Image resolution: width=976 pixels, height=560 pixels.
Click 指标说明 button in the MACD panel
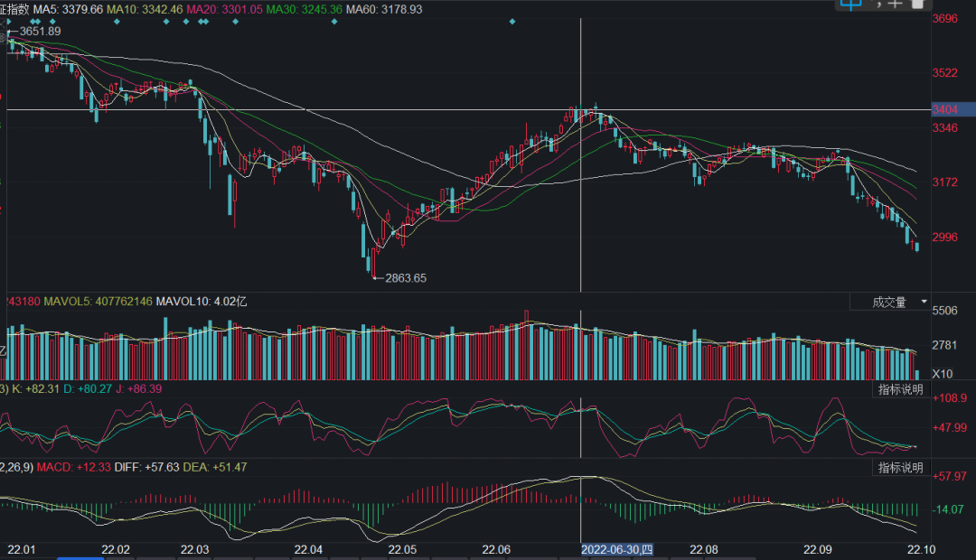click(x=900, y=468)
